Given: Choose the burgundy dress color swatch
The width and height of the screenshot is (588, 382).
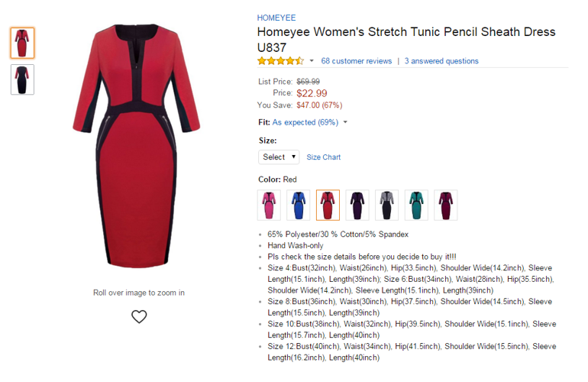Looking at the screenshot, I should (446, 206).
